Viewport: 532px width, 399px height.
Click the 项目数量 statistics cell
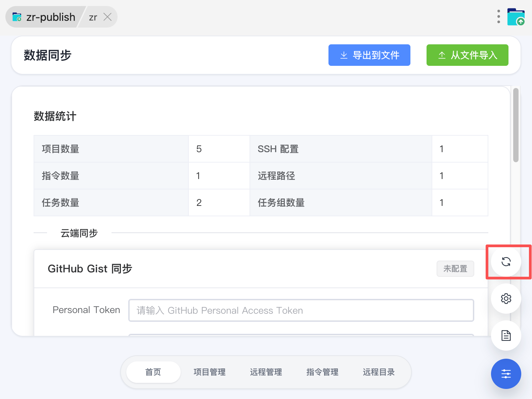(x=60, y=149)
